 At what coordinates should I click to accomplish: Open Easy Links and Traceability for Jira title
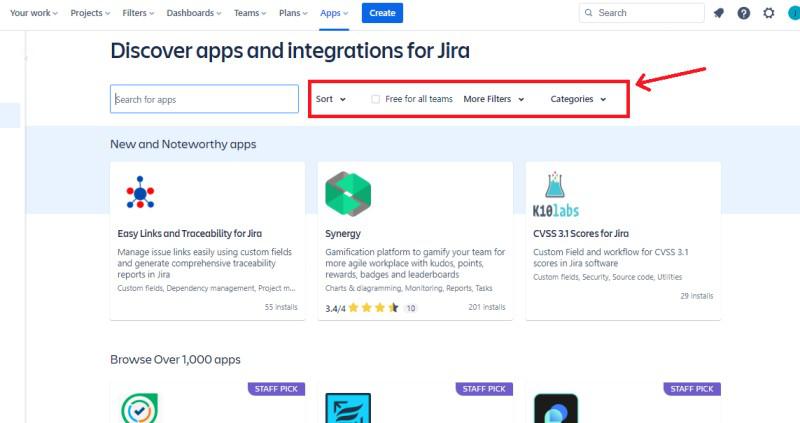(189, 233)
